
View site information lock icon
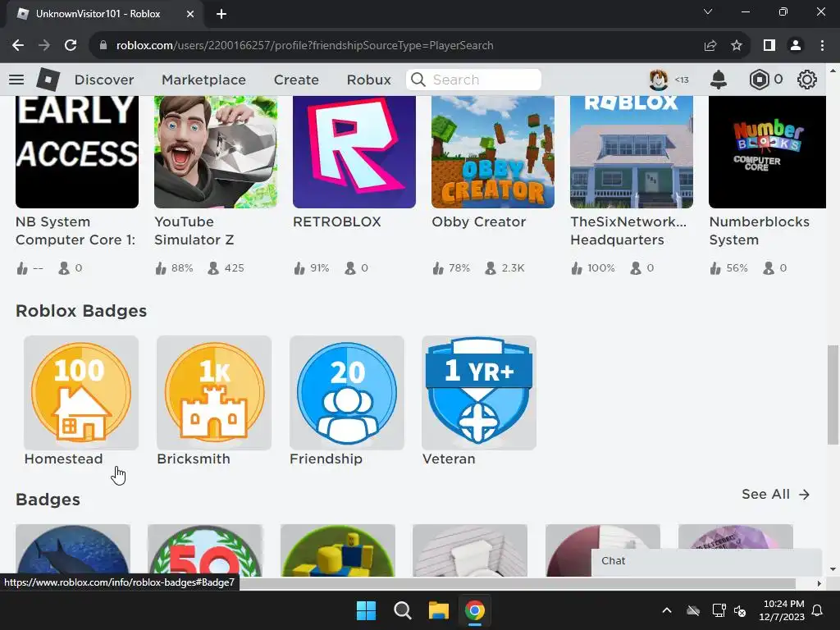(103, 46)
